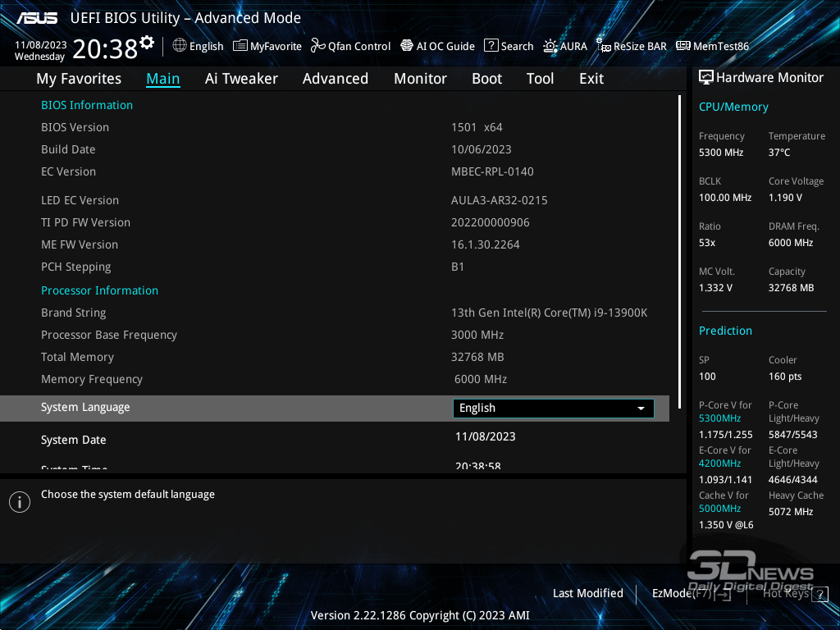Click Cache 5000MHz prediction link
The width and height of the screenshot is (840, 630).
coord(719,509)
